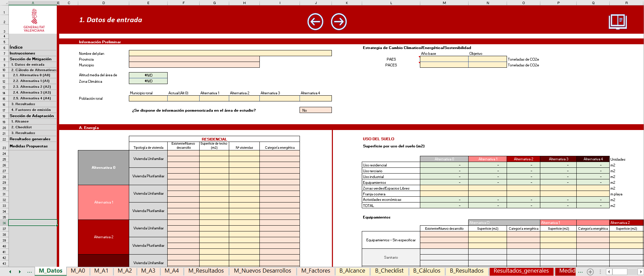Click the forward arrow navigation icon
This screenshot has height=276, width=644.
coord(339,22)
